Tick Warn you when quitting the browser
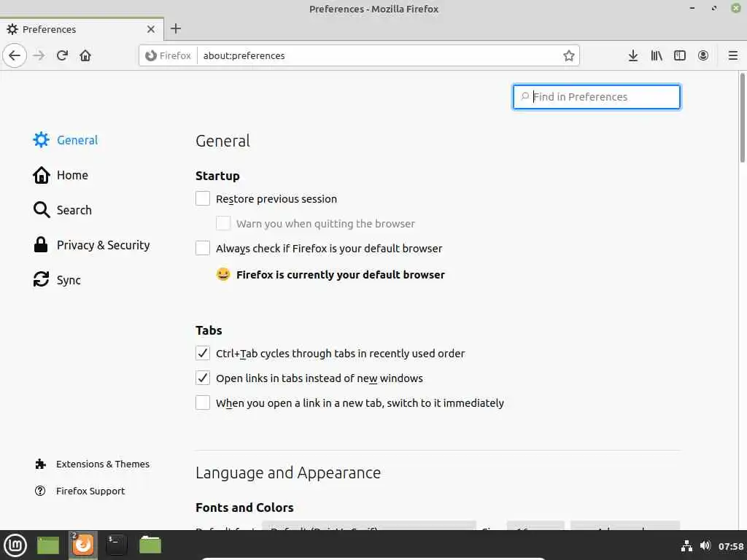The image size is (747, 560). pos(223,223)
